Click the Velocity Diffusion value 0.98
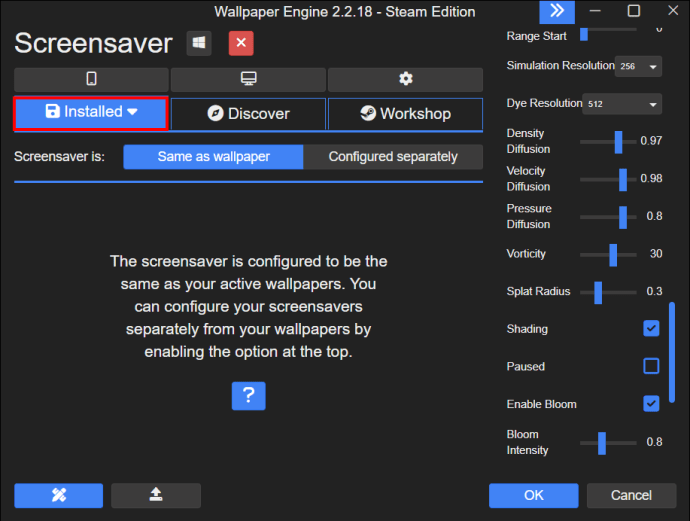The image size is (690, 521). pos(651,178)
